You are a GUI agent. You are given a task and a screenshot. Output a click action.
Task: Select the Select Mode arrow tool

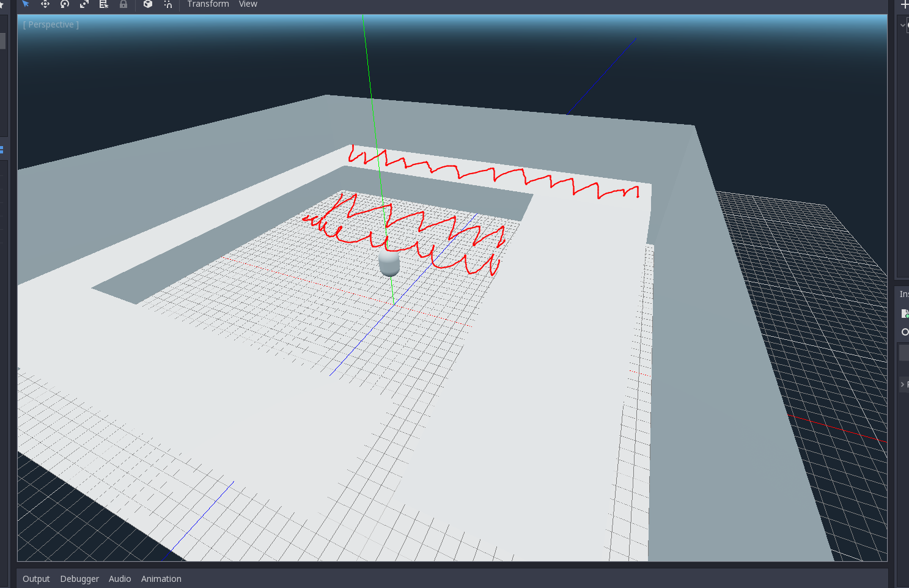click(x=25, y=4)
